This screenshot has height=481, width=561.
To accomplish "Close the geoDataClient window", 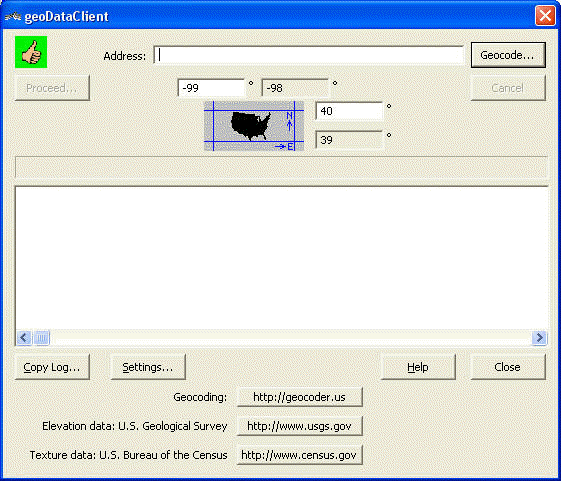I will [545, 16].
